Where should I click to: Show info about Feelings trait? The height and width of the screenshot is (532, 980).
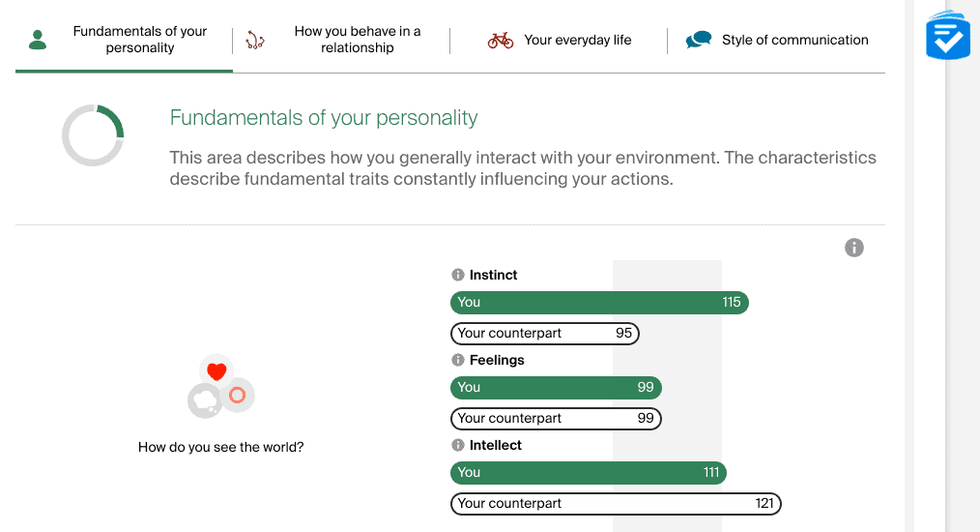point(458,360)
